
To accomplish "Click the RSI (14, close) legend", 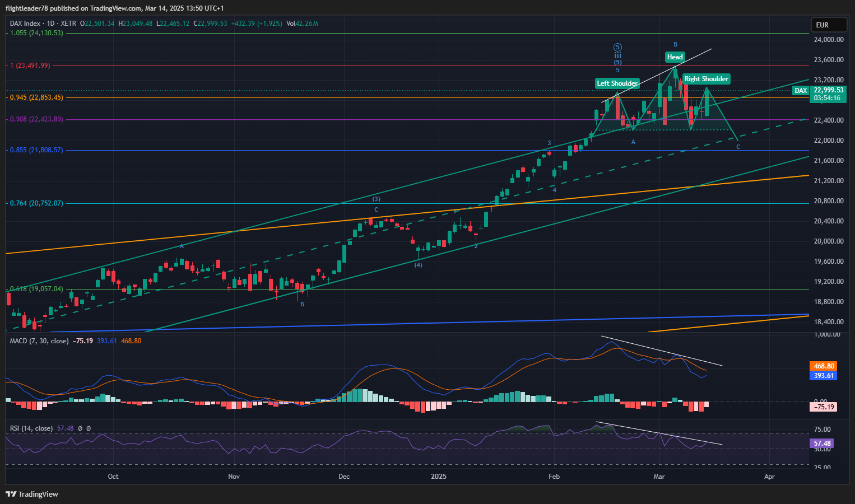I will tap(31, 428).
